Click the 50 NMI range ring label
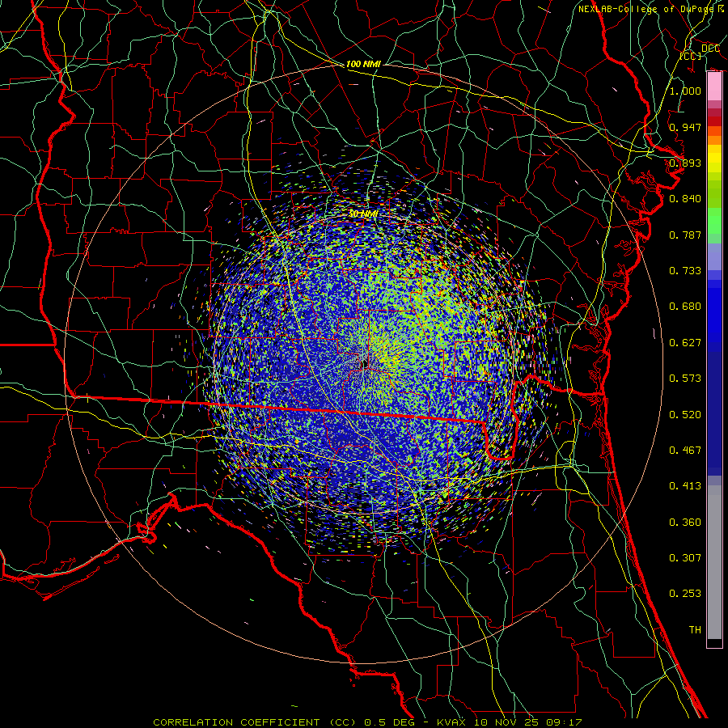Viewport: 728px width, 728px height. (x=363, y=214)
